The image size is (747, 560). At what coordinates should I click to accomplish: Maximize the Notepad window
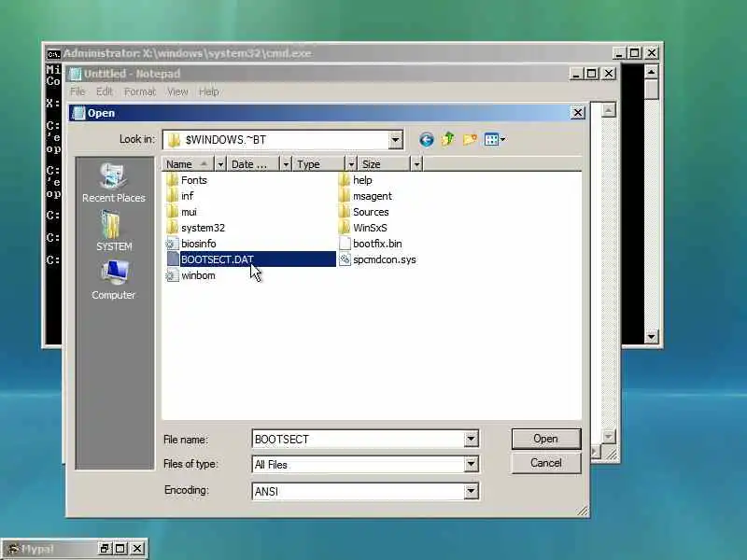coord(592,74)
